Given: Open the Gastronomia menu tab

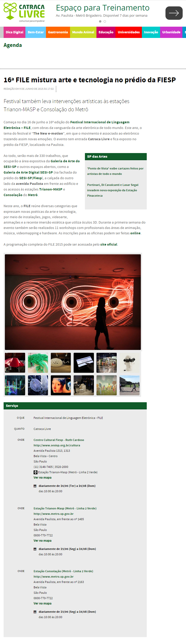Looking at the screenshot, I should tap(58, 32).
